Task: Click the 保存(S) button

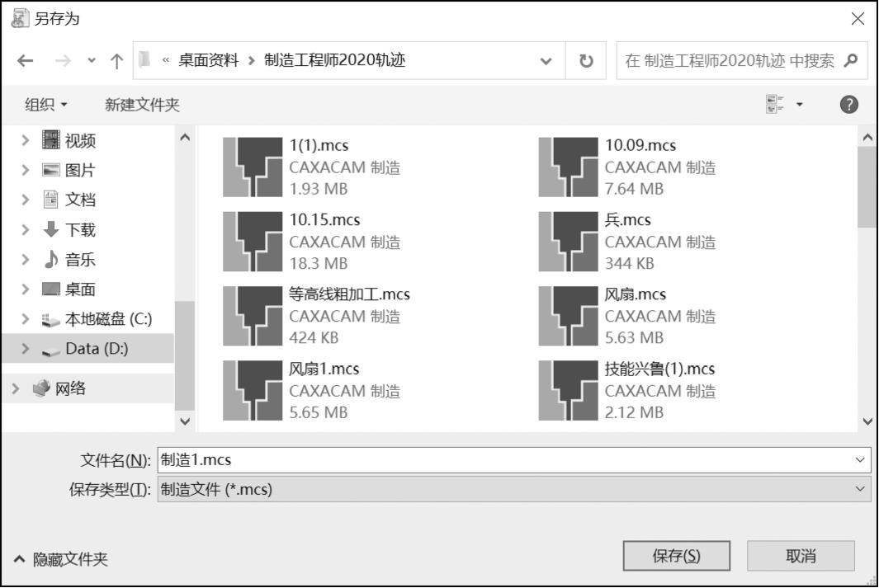Action: [x=677, y=556]
